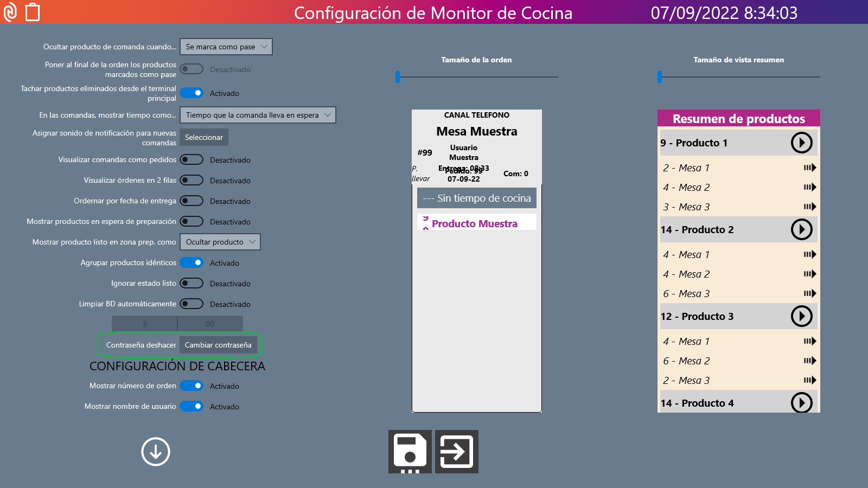
Task: Open the 'Se marca como pase' dropdown
Action: pos(226,47)
